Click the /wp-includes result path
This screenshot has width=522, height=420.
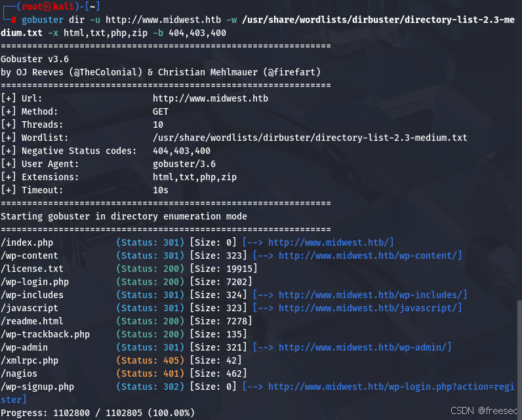pos(32,295)
